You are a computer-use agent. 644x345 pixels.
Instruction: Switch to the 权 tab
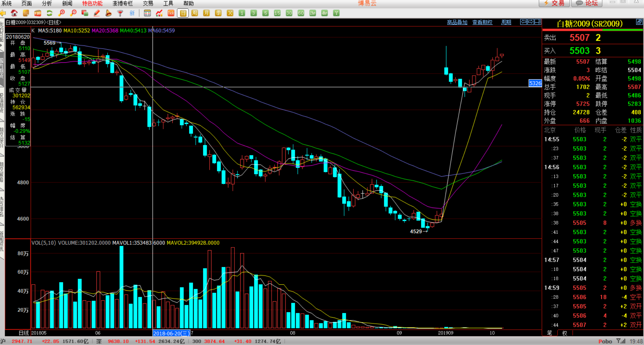pos(564,333)
